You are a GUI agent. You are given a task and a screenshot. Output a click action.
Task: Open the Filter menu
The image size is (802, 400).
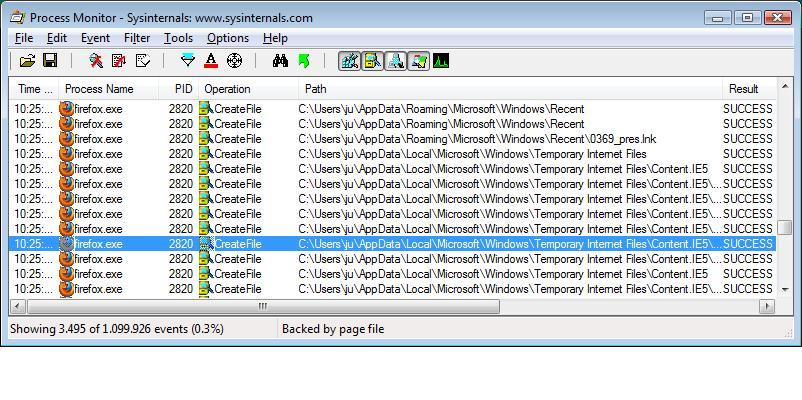coord(137,38)
